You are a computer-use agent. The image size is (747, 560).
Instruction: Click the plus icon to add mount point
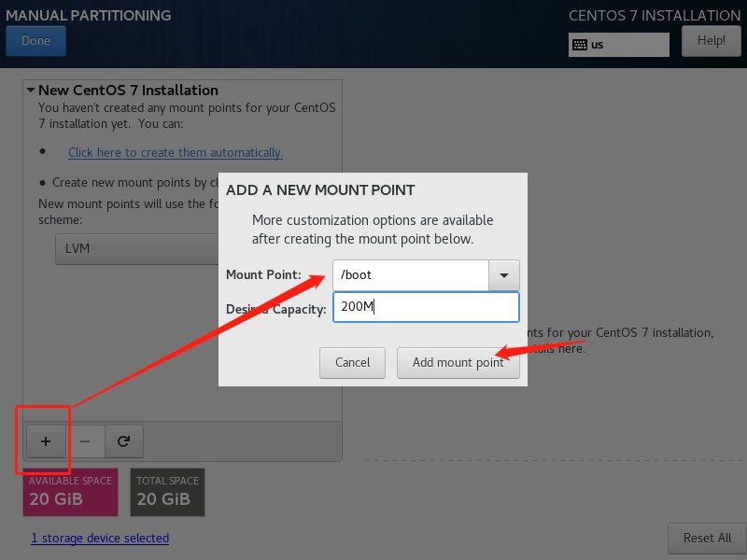[46, 441]
